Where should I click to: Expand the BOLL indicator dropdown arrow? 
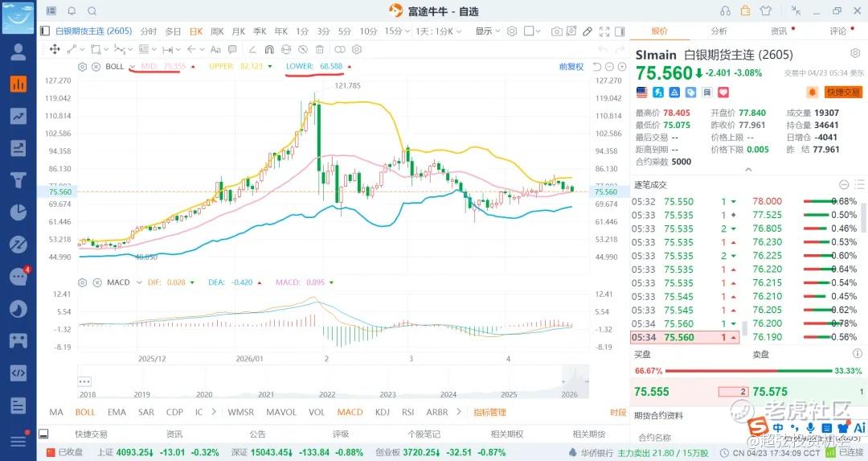tap(131, 66)
